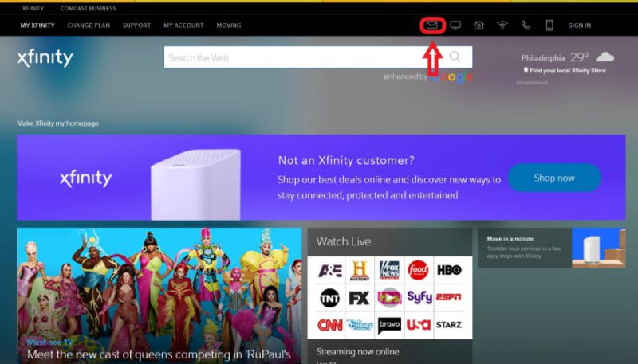Click the 29° temperature reading
This screenshot has height=364, width=638.
coord(580,57)
